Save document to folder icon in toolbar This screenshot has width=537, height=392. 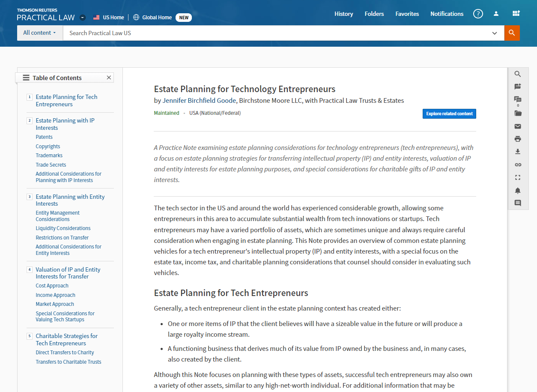[x=518, y=113]
